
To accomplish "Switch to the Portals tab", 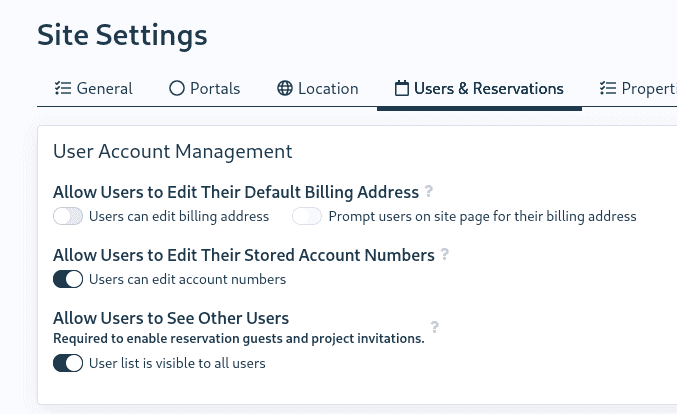I will tap(205, 88).
